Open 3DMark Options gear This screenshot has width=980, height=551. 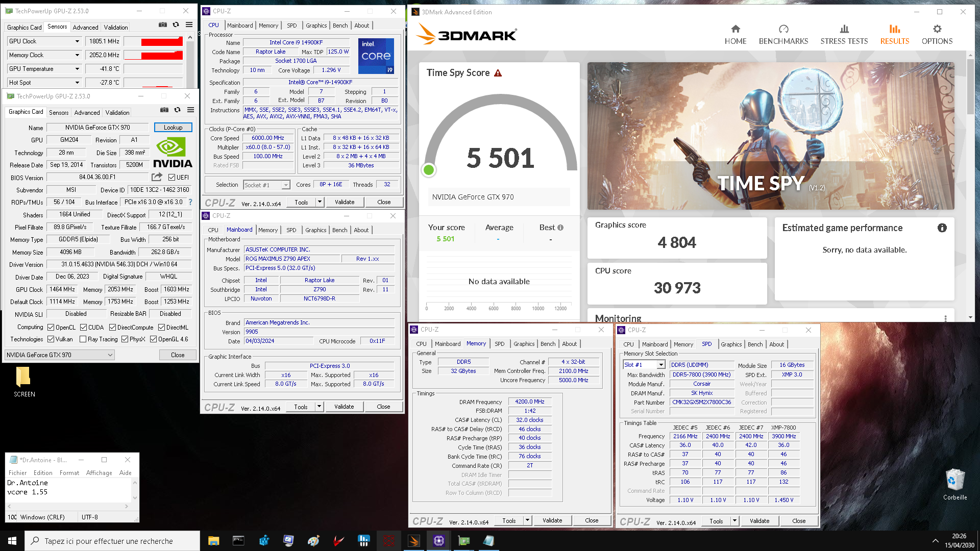(937, 35)
